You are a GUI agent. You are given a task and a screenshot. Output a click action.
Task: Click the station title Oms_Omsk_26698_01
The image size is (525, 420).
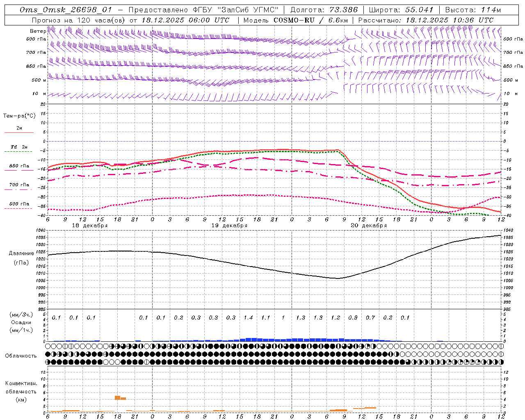coord(66,10)
